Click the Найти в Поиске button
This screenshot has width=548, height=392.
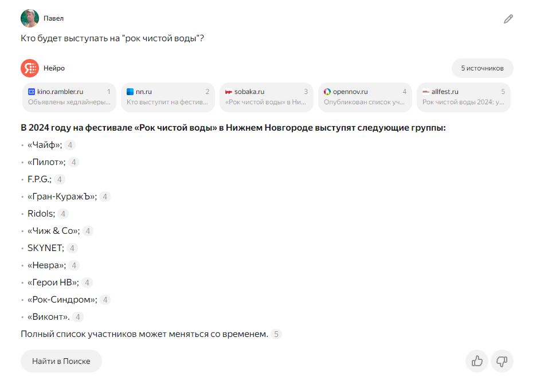61,361
